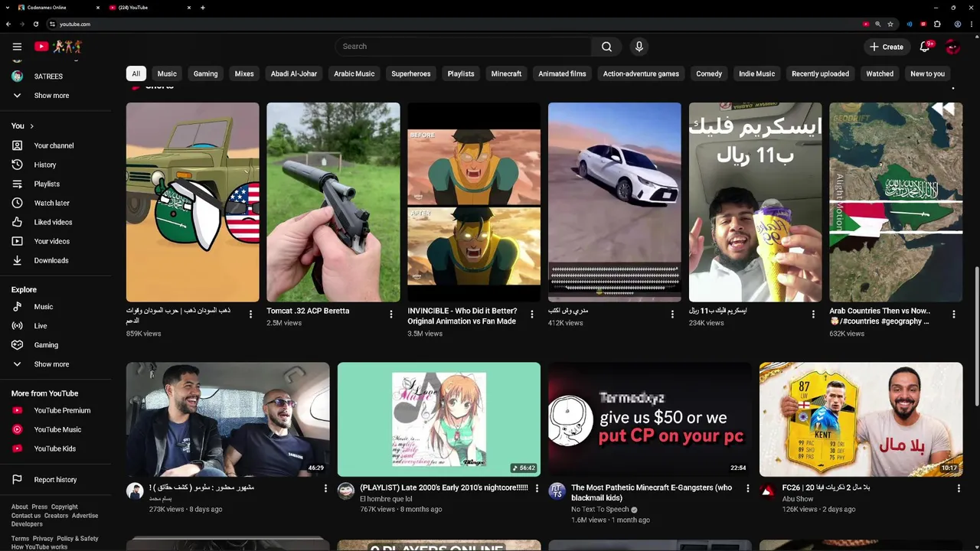This screenshot has height=551, width=980.
Task: Open the Developers footer link
Action: (27, 524)
